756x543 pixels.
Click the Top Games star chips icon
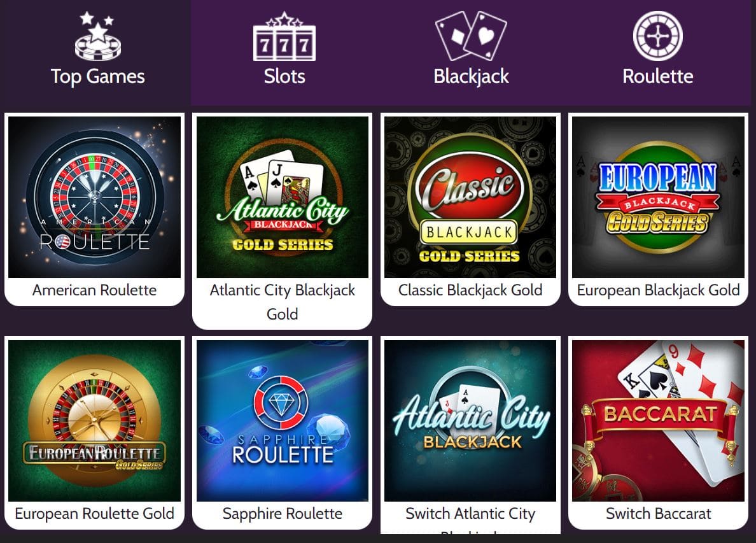coord(98,37)
